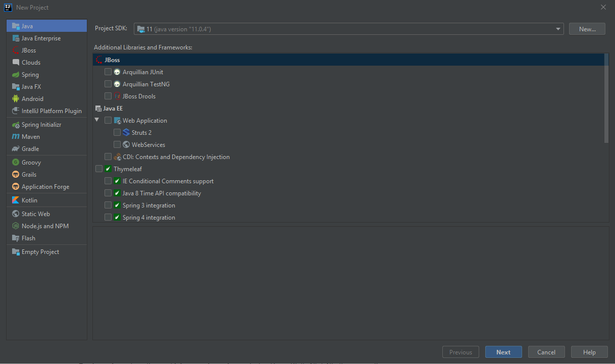This screenshot has height=364, width=615.
Task: Tick the CDI Contexts and Dependency Injection checkbox
Action: click(x=108, y=157)
